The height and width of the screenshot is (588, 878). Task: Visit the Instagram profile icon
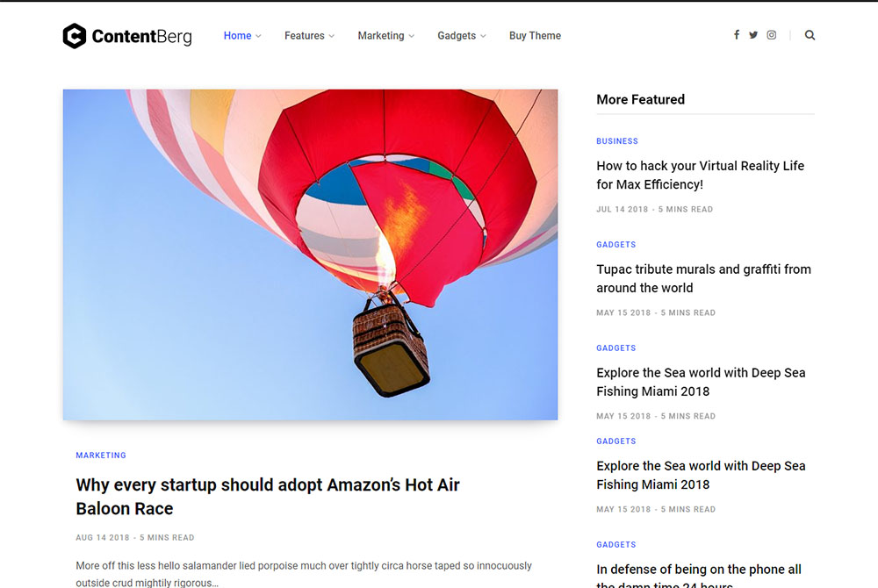[772, 35]
